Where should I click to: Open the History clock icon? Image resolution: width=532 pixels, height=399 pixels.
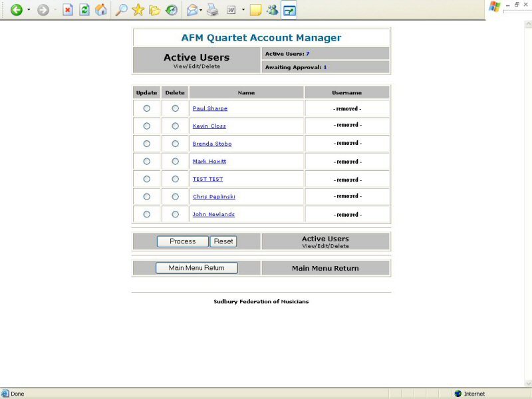pyautogui.click(x=172, y=10)
